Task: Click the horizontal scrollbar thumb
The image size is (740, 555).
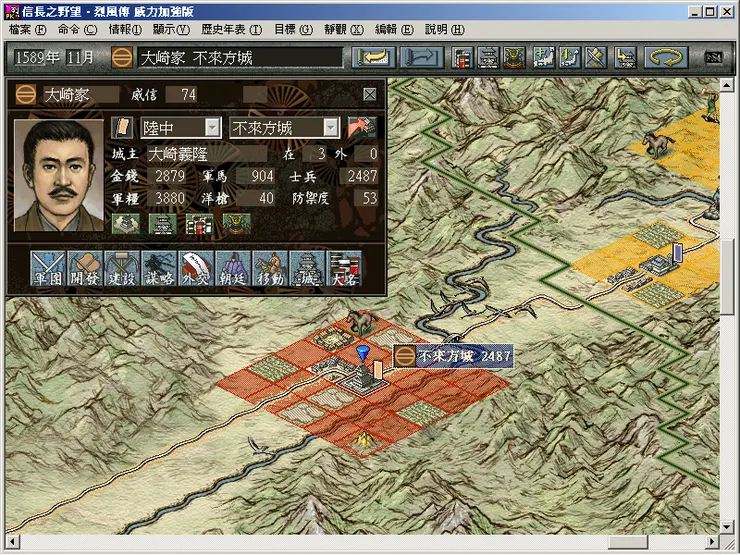Action: [628, 541]
